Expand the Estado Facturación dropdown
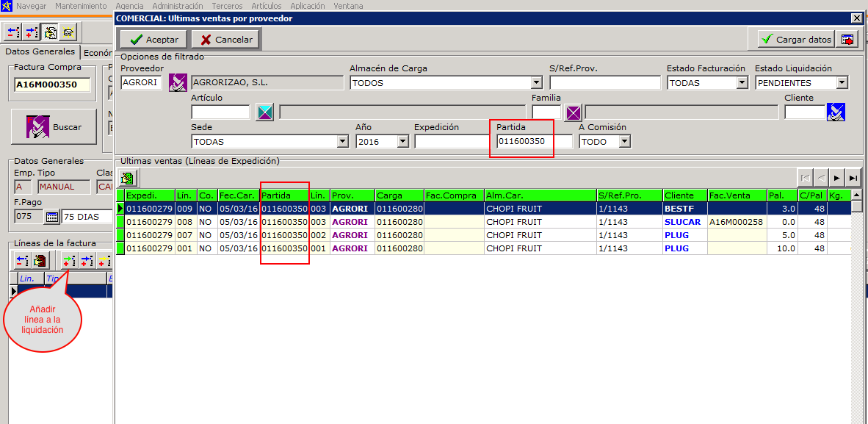The height and width of the screenshot is (424, 868). 742,83
